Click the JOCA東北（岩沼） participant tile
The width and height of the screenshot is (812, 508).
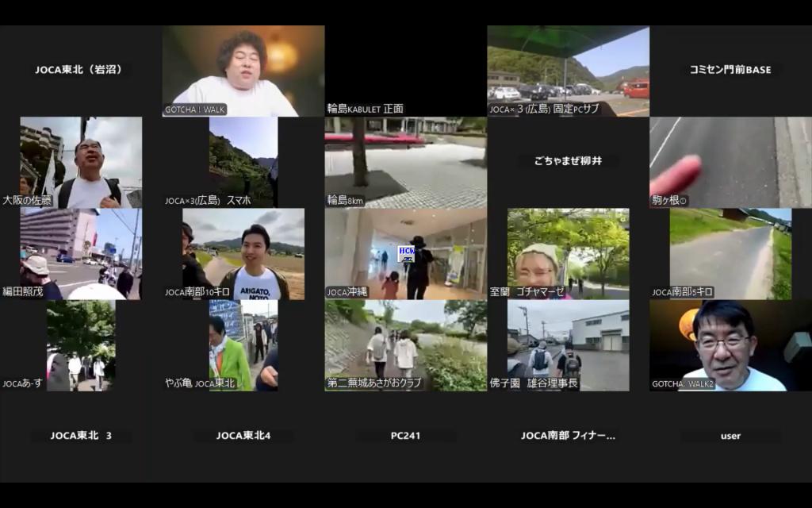click(81, 70)
